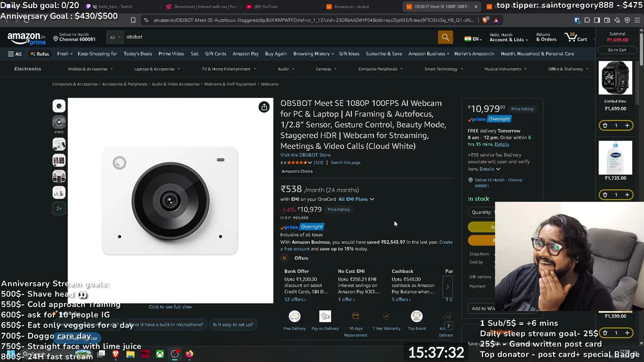Expand the Browsing History dropdown
The width and height of the screenshot is (644, 362).
313,54
